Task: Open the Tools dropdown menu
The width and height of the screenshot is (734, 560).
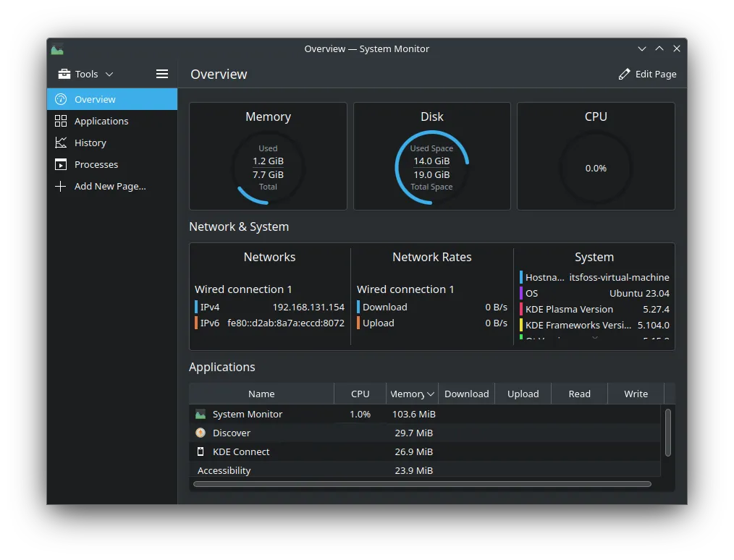Action: point(86,74)
